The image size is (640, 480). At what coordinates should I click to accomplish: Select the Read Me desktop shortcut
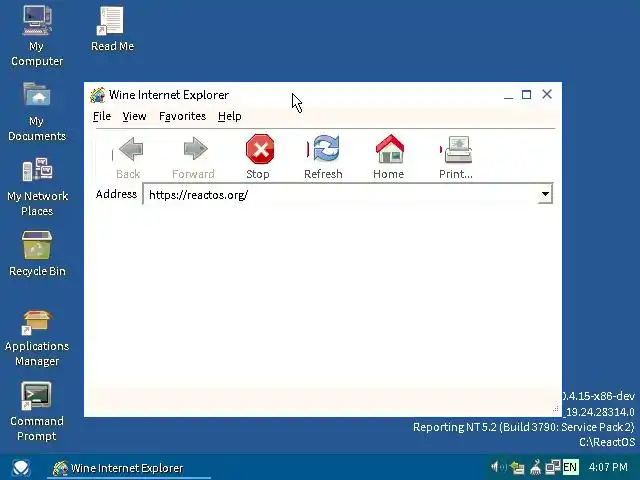(112, 29)
